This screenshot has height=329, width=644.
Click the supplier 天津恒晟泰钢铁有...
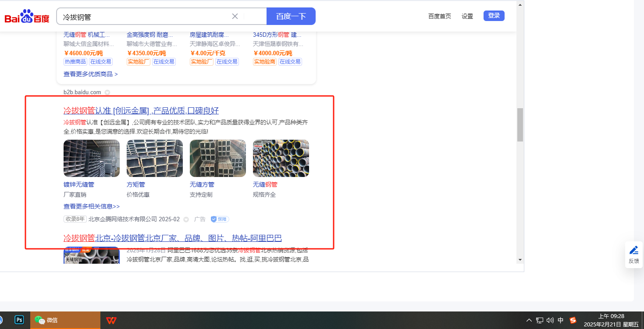(278, 44)
